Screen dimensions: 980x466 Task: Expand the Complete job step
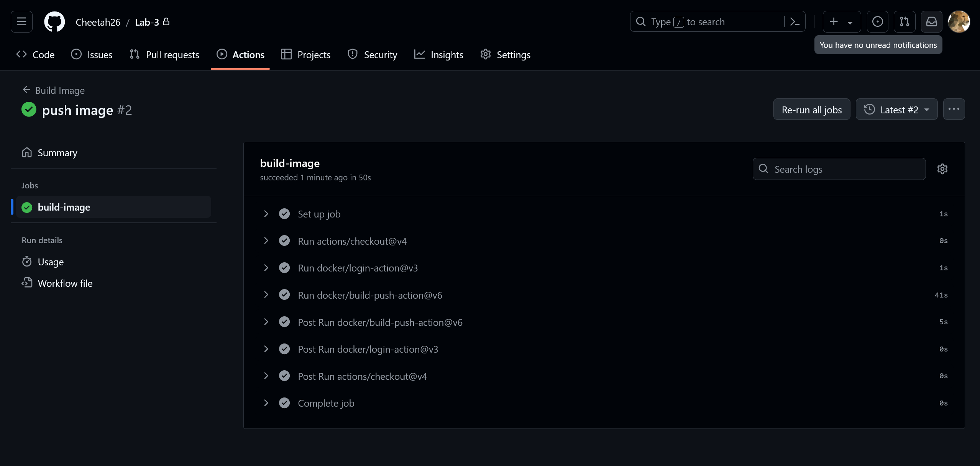point(266,403)
